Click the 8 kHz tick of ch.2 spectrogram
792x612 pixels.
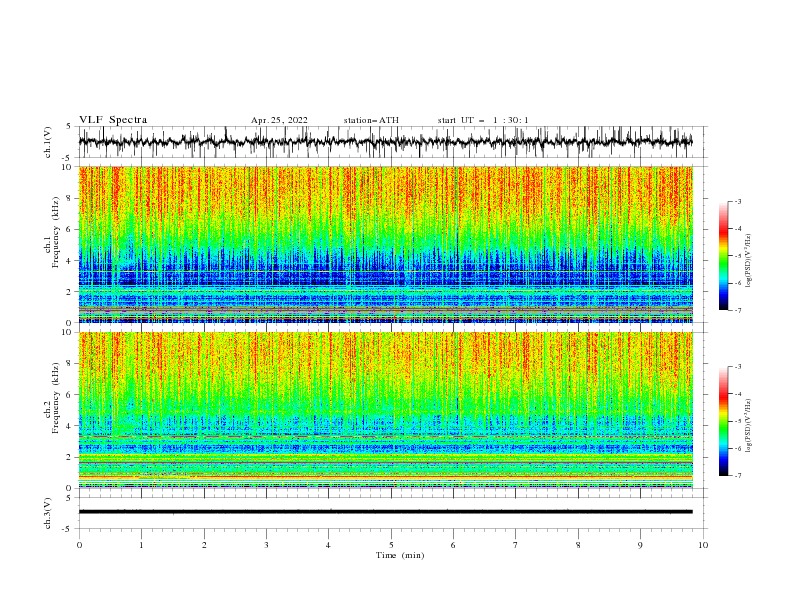tap(71, 364)
